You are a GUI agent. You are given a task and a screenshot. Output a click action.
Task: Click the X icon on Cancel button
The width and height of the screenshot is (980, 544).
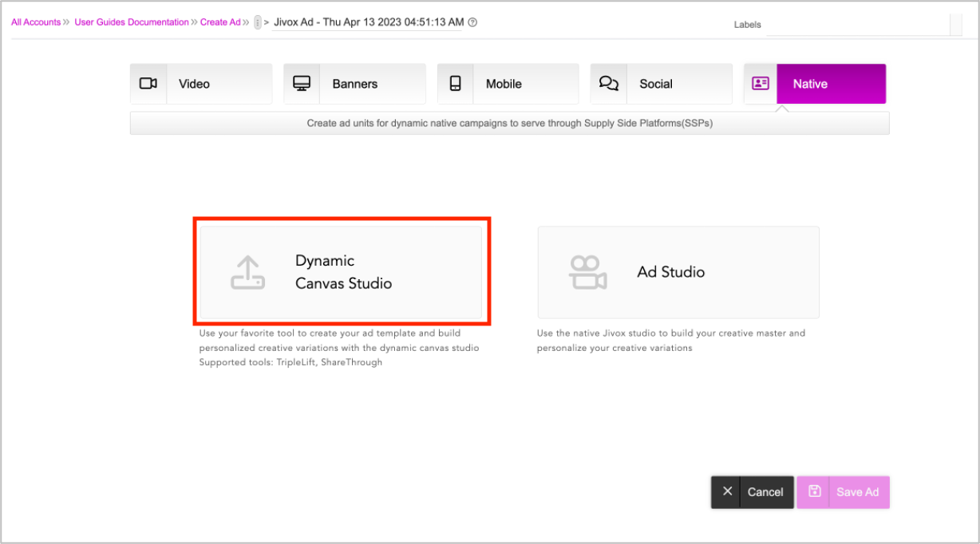(727, 492)
